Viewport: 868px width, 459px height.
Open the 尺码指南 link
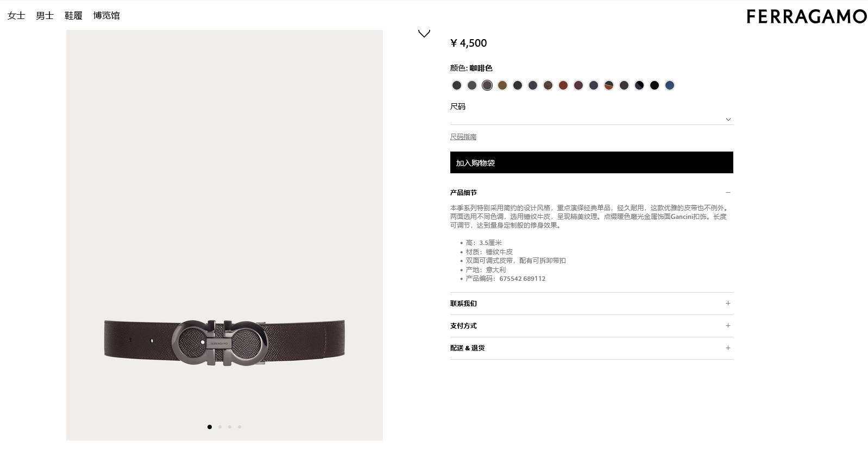tap(463, 137)
